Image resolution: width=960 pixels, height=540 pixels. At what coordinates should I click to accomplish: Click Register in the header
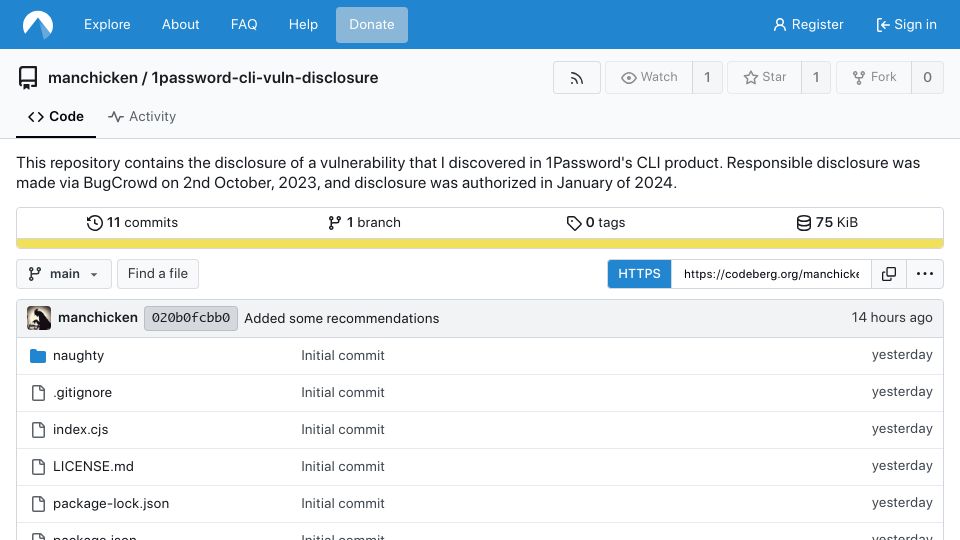808,24
